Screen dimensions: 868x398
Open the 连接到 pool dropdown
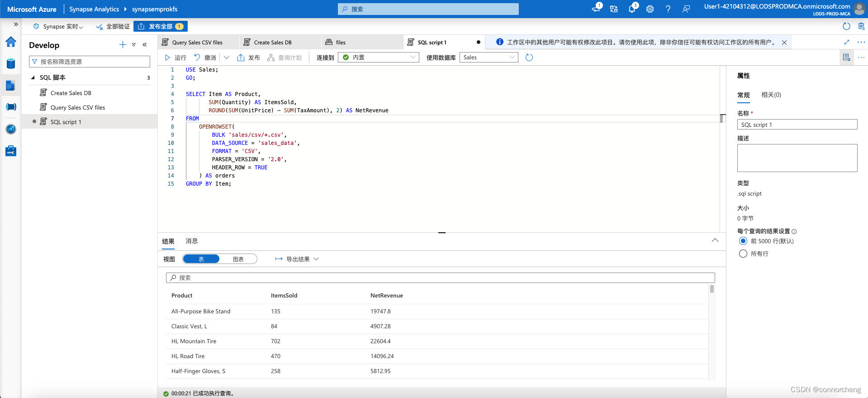coord(379,58)
